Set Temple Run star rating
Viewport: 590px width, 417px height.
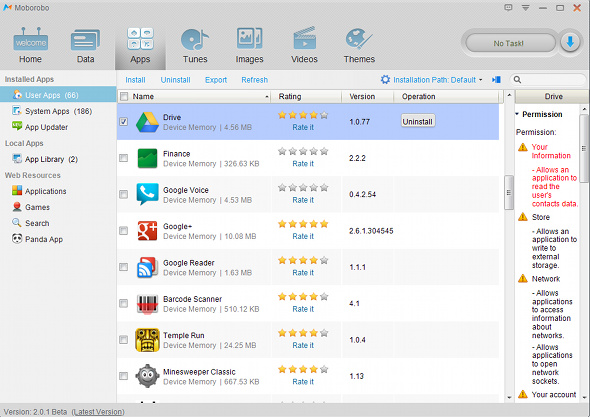303,333
